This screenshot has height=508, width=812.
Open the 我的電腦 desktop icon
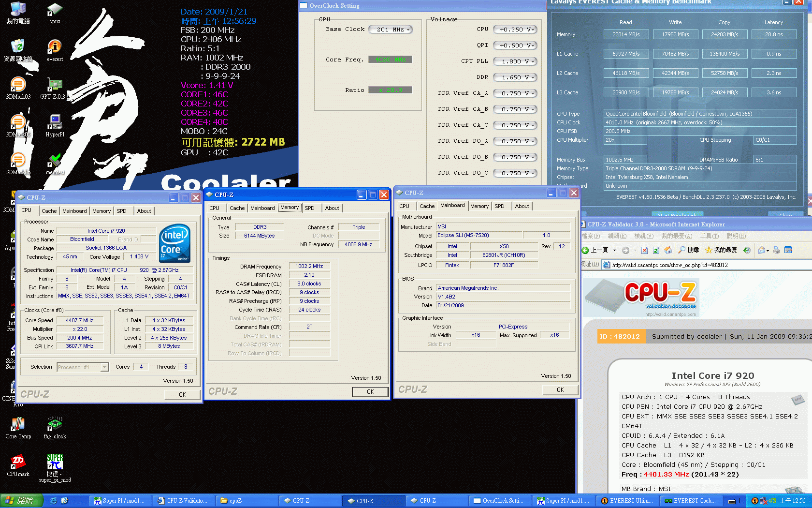point(18,13)
